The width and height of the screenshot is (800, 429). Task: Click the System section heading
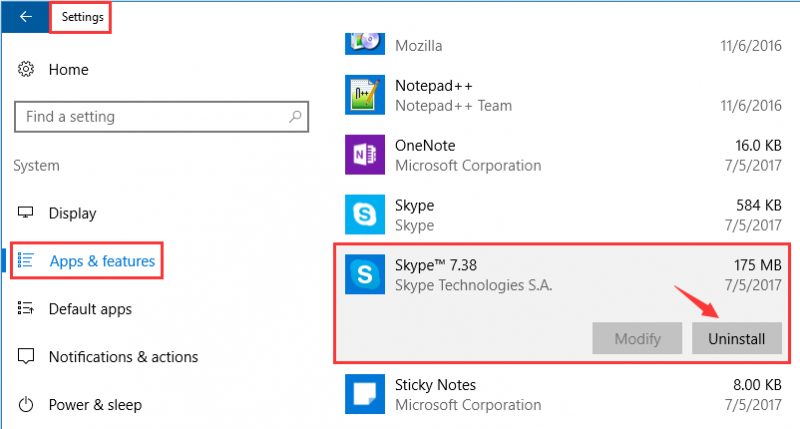(x=36, y=166)
